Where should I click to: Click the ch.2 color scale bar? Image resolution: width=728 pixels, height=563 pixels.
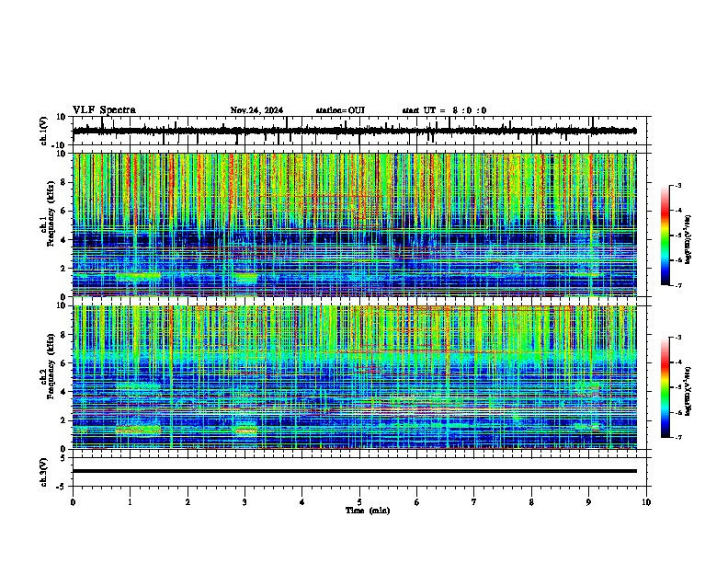665,387
